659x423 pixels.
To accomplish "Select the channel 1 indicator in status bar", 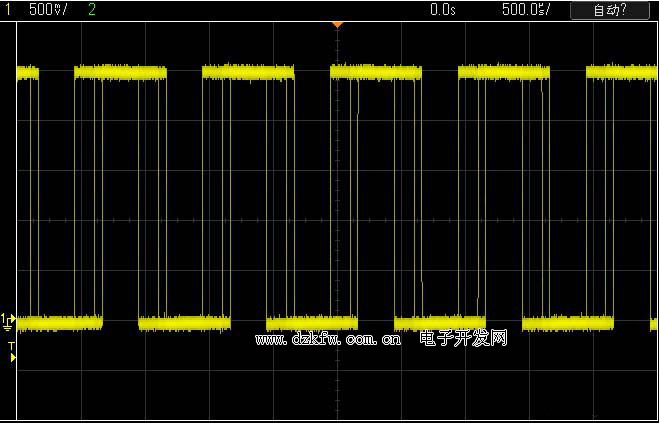I will click(x=6, y=9).
